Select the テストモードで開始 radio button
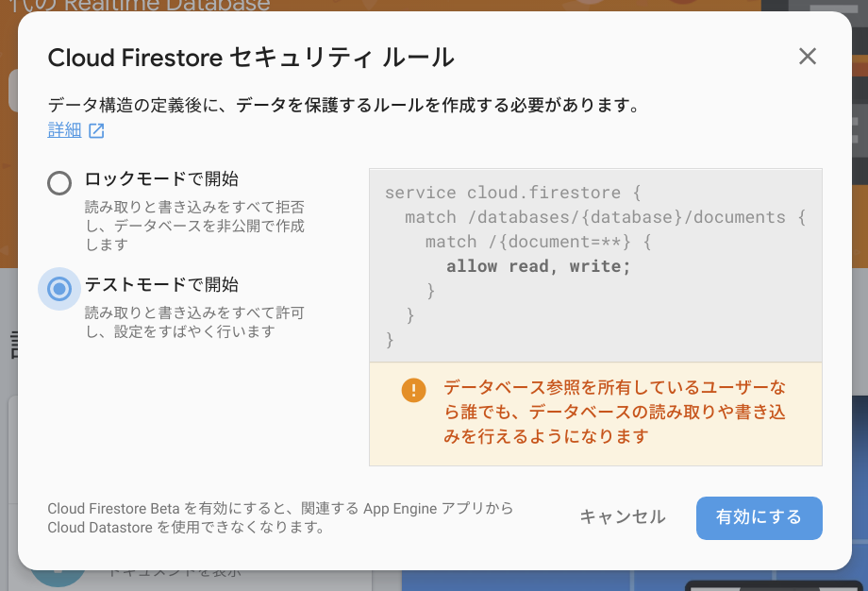868x591 pixels. (58, 289)
